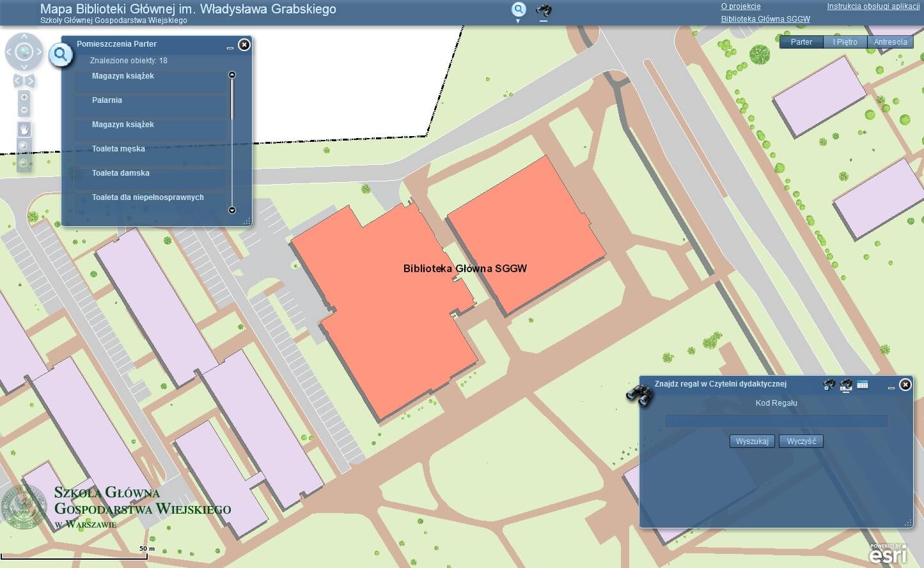Screen dimensions: 924x568
Task: Open Instrukcja obsługi aplikacji link
Action: click(x=873, y=6)
